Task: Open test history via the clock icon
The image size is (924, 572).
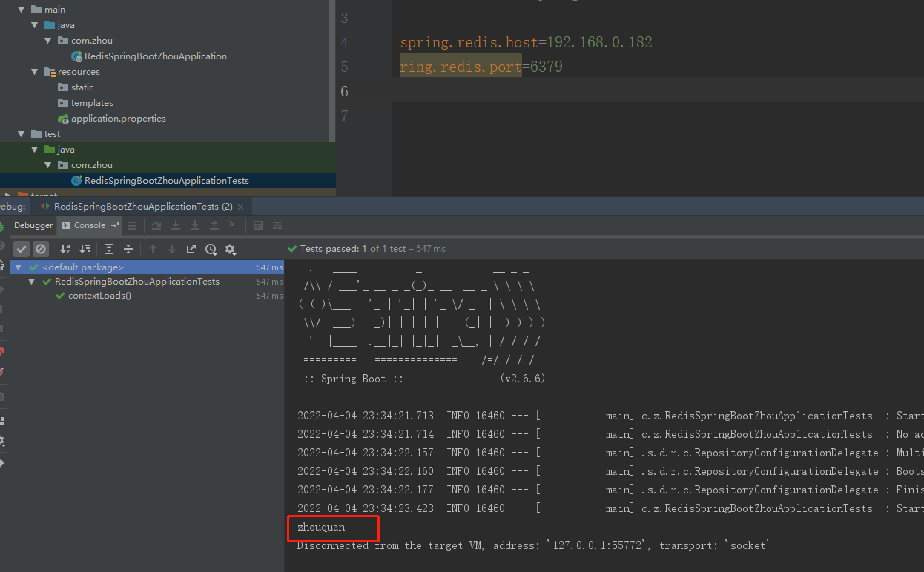Action: coord(211,248)
